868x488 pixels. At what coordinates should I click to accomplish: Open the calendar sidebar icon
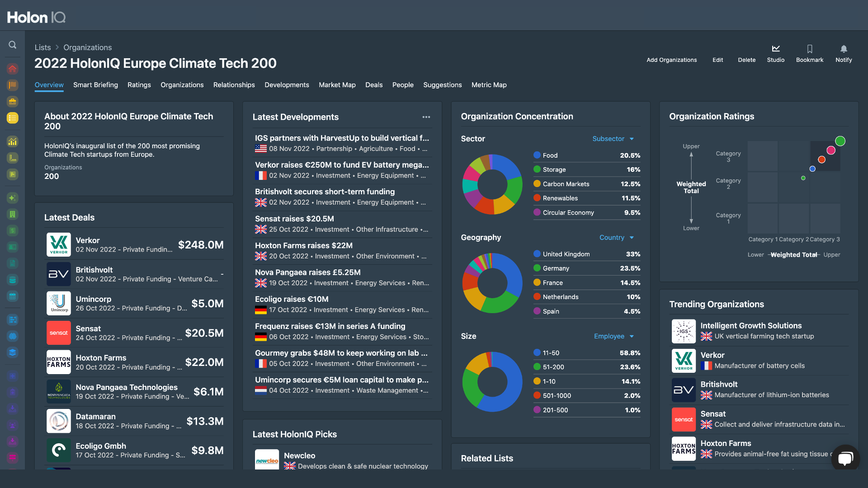click(x=12, y=296)
